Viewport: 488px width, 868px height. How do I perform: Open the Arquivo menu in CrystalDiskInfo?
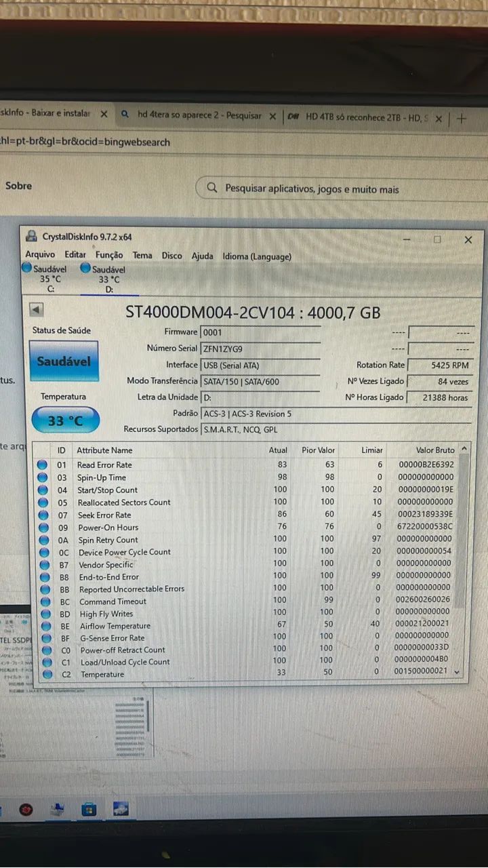40,255
